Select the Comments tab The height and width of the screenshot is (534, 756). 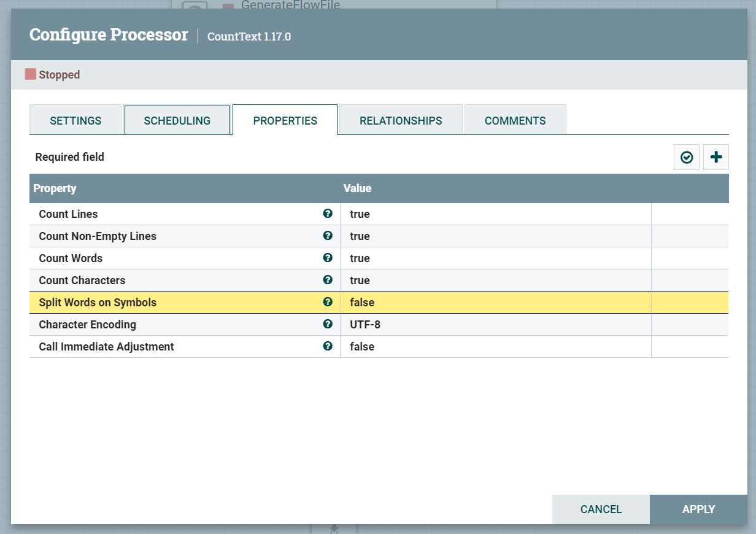coord(515,120)
